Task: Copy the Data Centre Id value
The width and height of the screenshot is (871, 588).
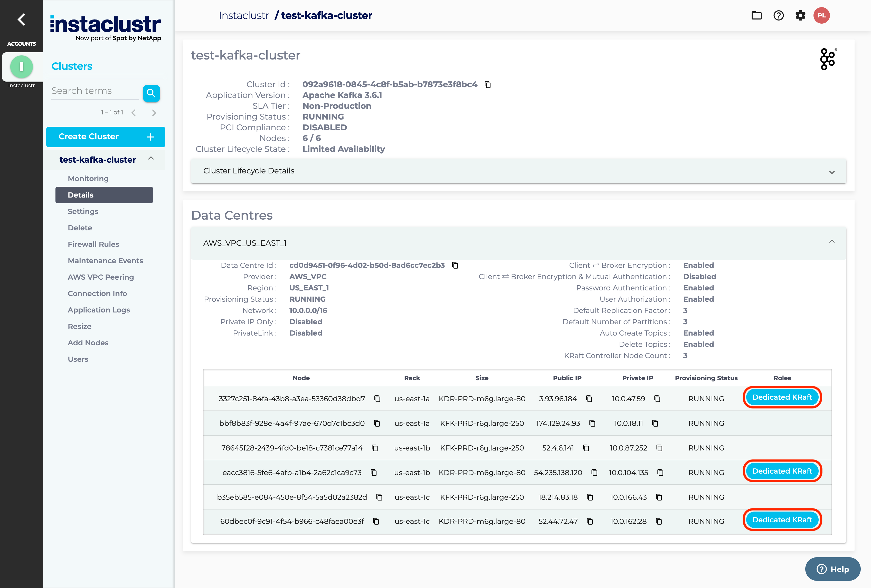Action: coord(455,265)
